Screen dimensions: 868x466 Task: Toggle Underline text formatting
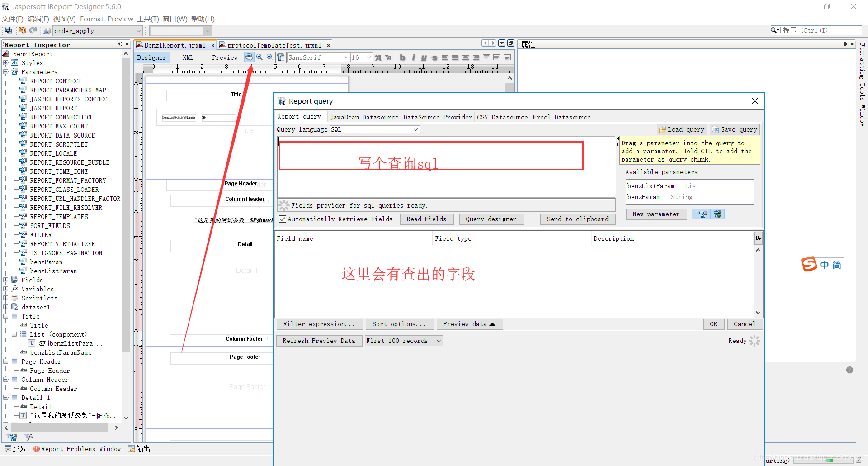424,57
